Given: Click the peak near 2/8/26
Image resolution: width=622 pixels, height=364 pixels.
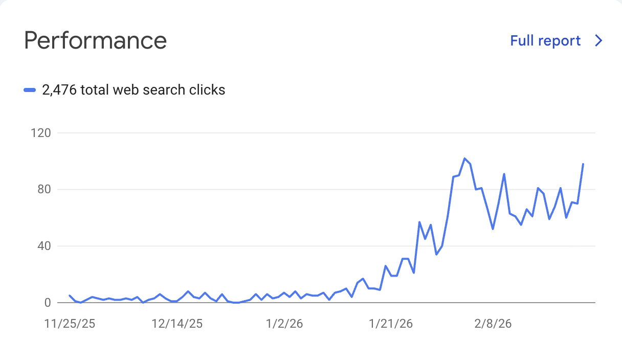Looking at the screenshot, I should pos(503,174).
